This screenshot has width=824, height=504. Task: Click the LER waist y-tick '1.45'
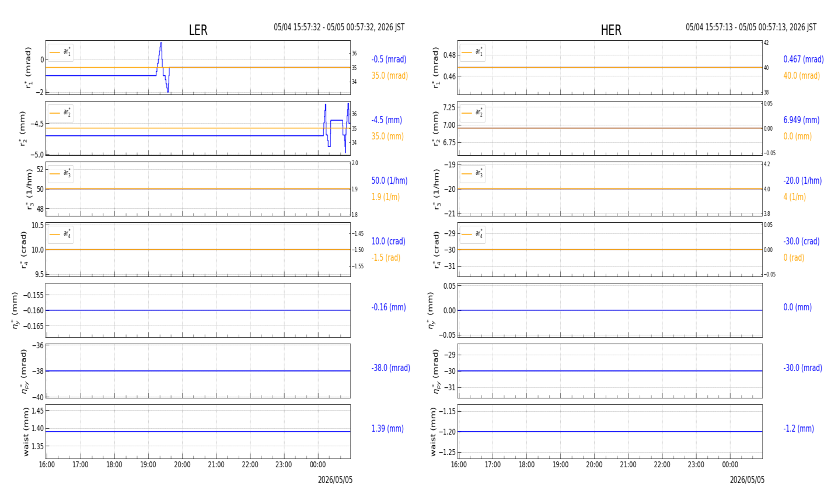37,411
